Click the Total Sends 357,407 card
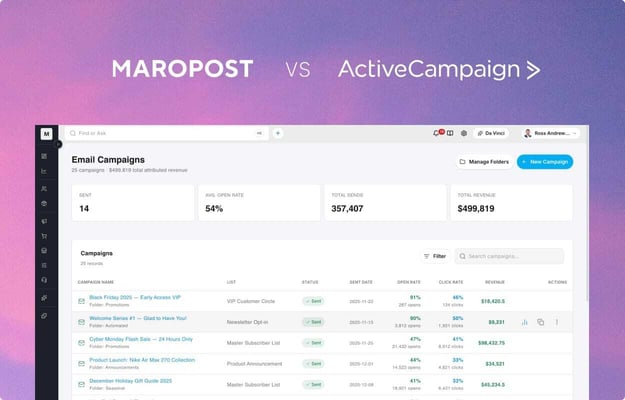Viewport: 625px width, 400px height. pos(385,202)
